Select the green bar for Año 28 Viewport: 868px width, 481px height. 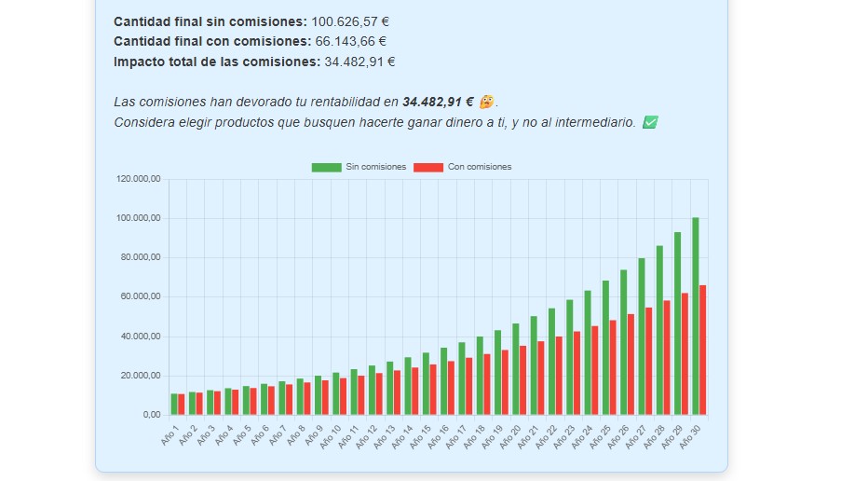coord(659,330)
